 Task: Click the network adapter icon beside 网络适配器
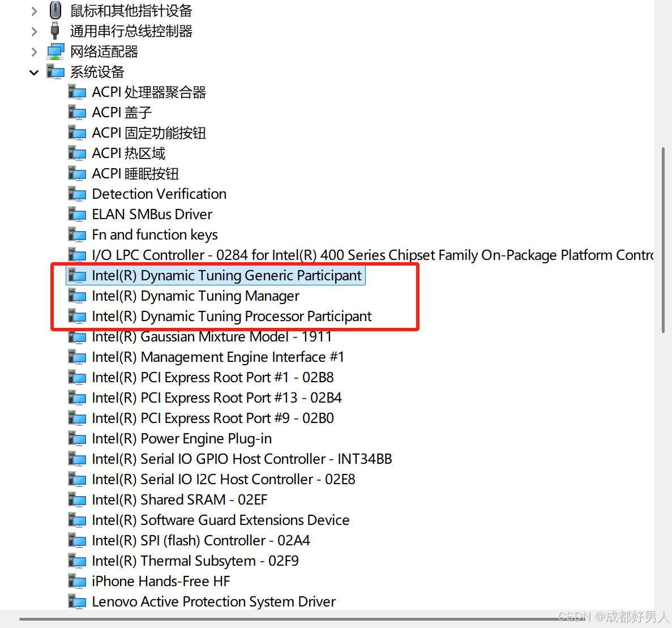[x=55, y=52]
